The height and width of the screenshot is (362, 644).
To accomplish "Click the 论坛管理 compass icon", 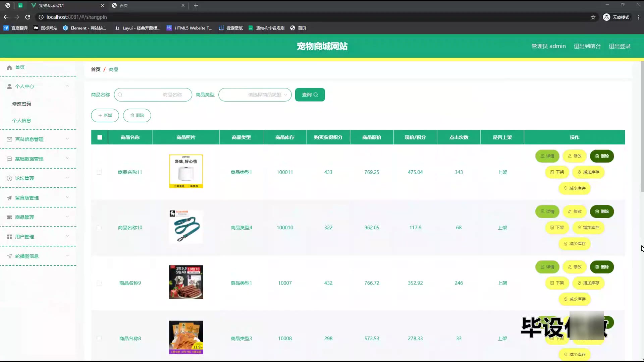I will [9, 178].
